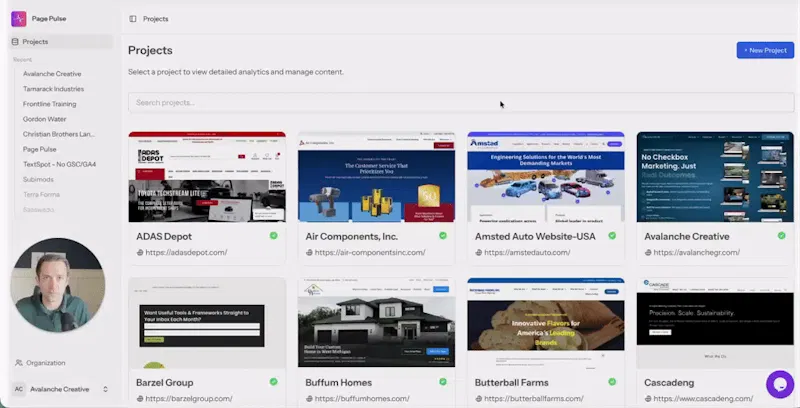Click the Amsted Auto green status check

pyautogui.click(x=612, y=236)
